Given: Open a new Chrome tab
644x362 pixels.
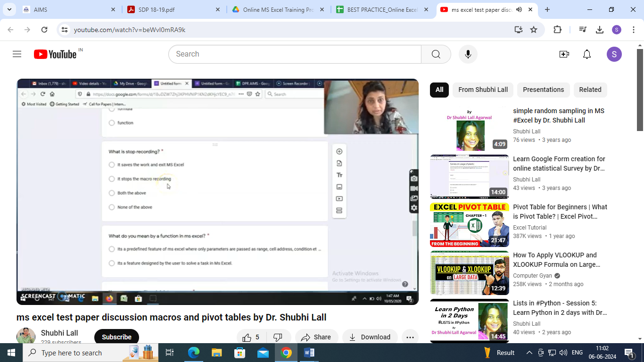Looking at the screenshot, I should tap(547, 9).
